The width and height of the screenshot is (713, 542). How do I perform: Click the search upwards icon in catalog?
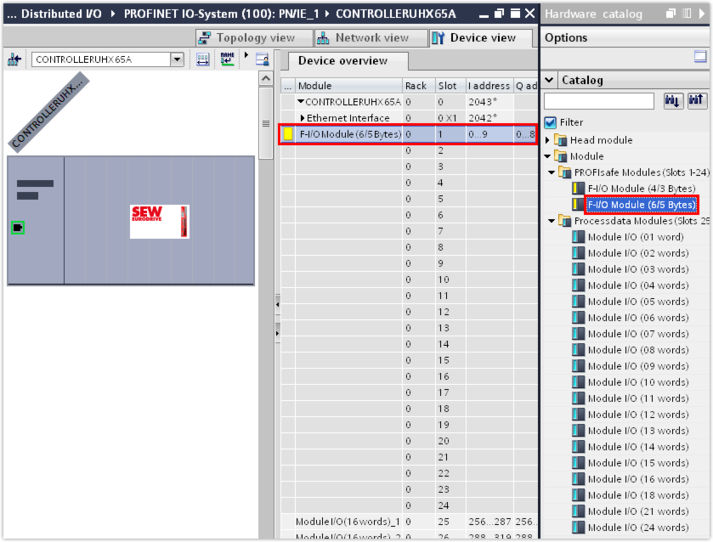(696, 101)
